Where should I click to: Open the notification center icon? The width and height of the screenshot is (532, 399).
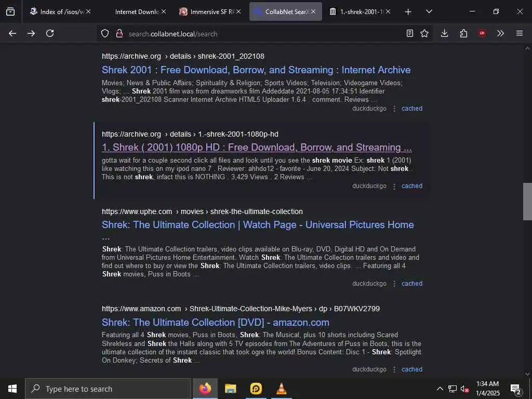(x=515, y=389)
